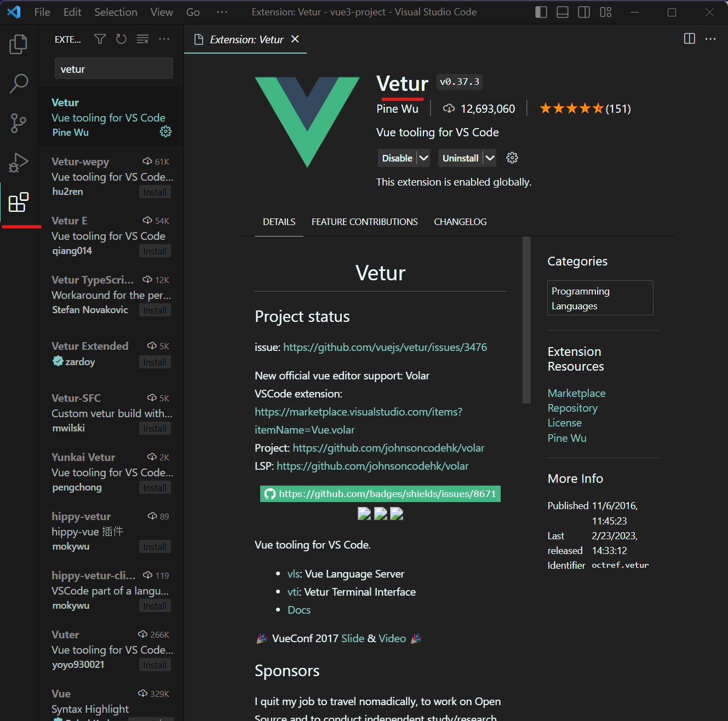Open the License resource link
728x721 pixels.
pyautogui.click(x=565, y=423)
